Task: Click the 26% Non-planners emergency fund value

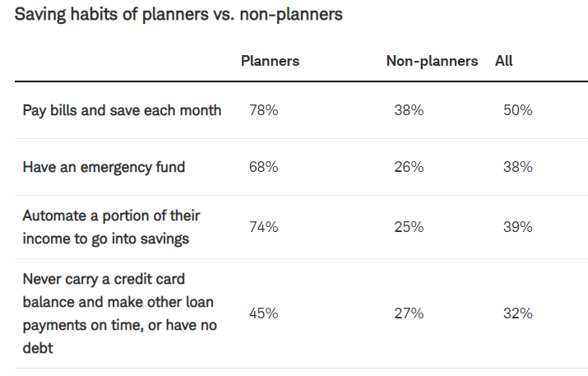Action: point(409,167)
